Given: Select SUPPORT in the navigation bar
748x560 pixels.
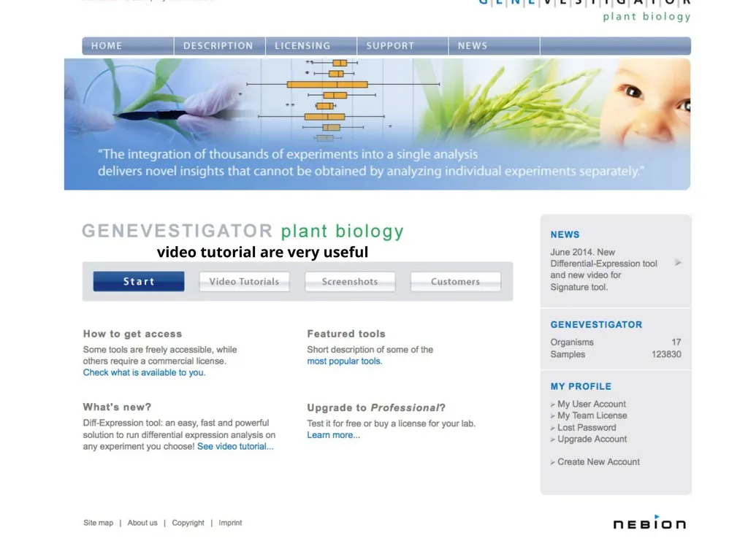Looking at the screenshot, I should 402,46.
